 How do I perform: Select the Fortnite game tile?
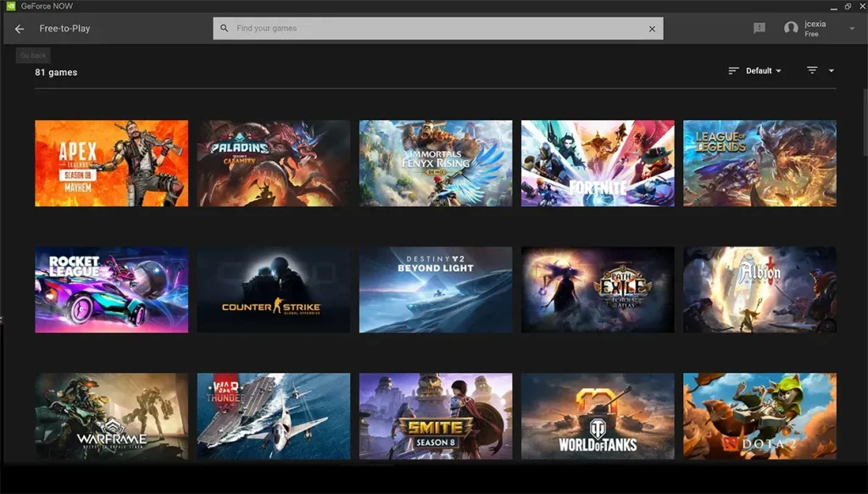598,163
